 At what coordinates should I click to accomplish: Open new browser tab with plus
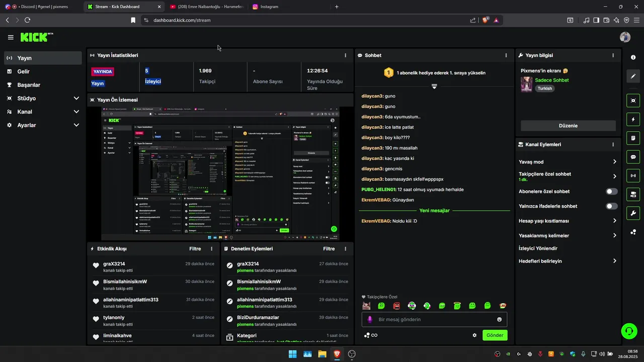pyautogui.click(x=337, y=7)
